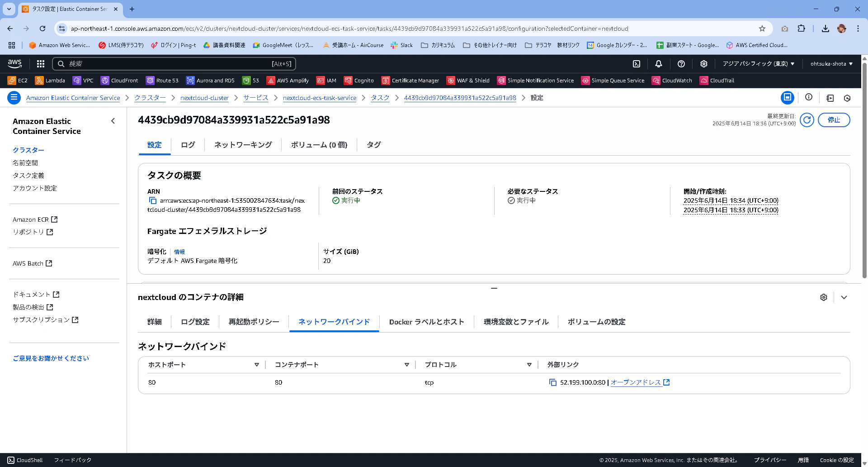Go to nextcloud-cluster breadcrumb
The image size is (868, 467).
point(204,98)
